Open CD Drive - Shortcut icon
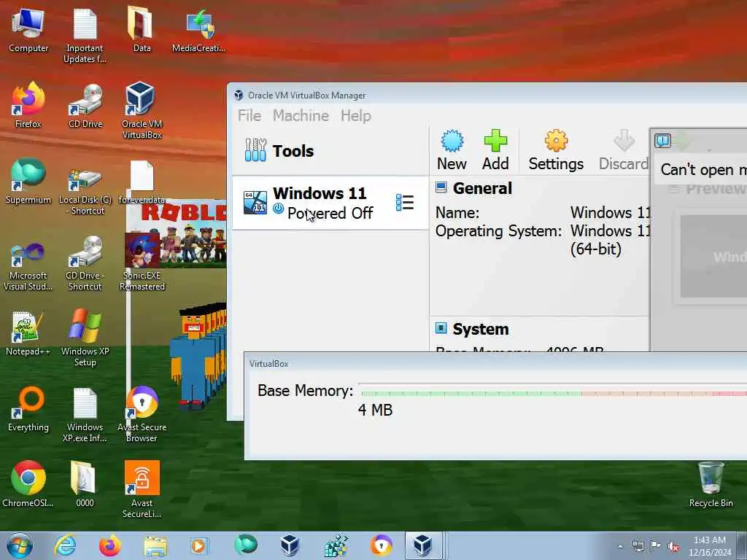This screenshot has width=747, height=560. tap(85, 263)
